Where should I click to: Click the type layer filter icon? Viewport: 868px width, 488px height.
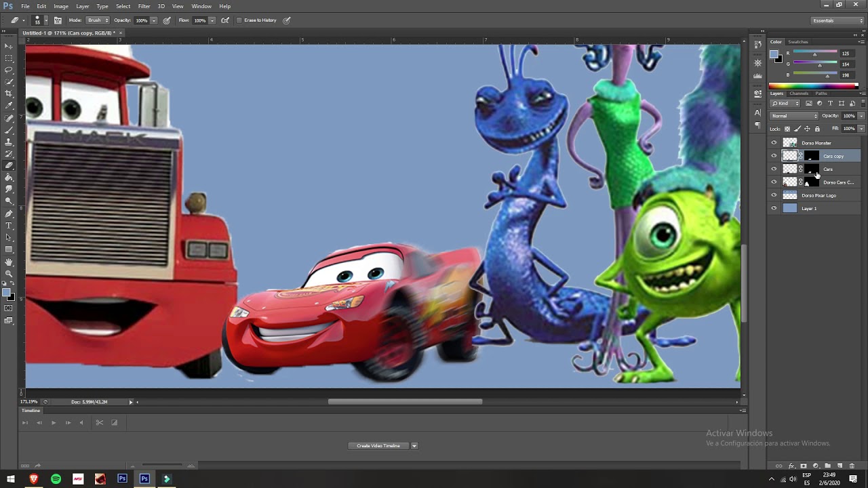click(830, 103)
